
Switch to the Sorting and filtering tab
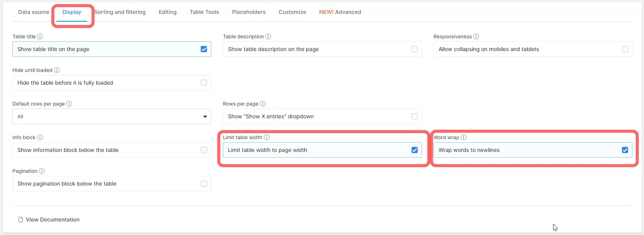coord(120,12)
